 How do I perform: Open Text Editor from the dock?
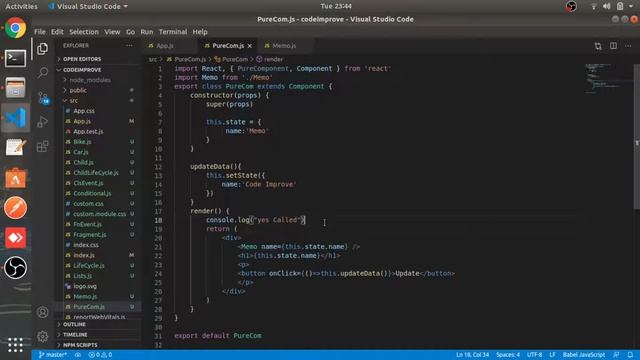[16, 147]
